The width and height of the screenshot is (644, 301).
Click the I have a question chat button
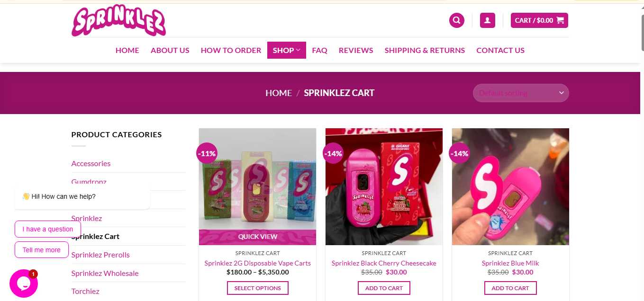pyautogui.click(x=48, y=229)
